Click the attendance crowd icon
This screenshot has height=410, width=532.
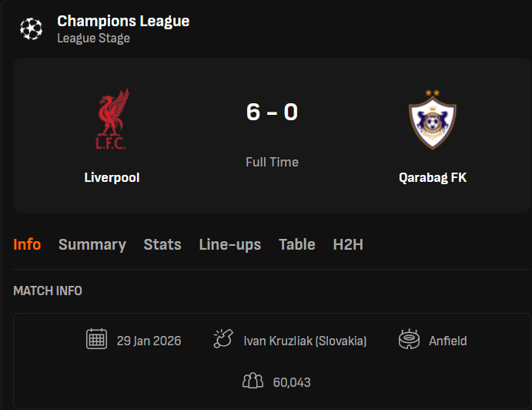coord(253,381)
